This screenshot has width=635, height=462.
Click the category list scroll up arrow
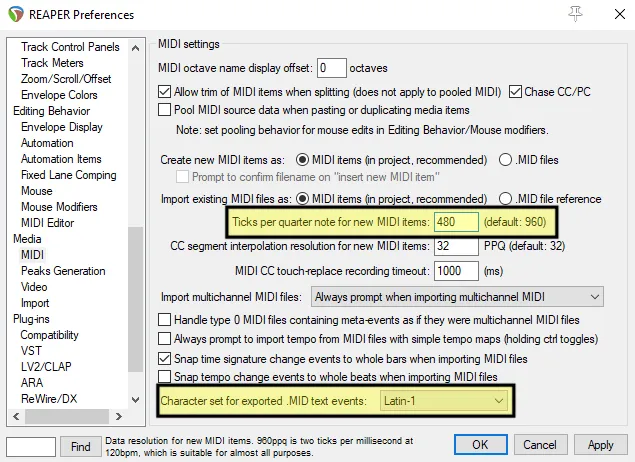tap(136, 48)
